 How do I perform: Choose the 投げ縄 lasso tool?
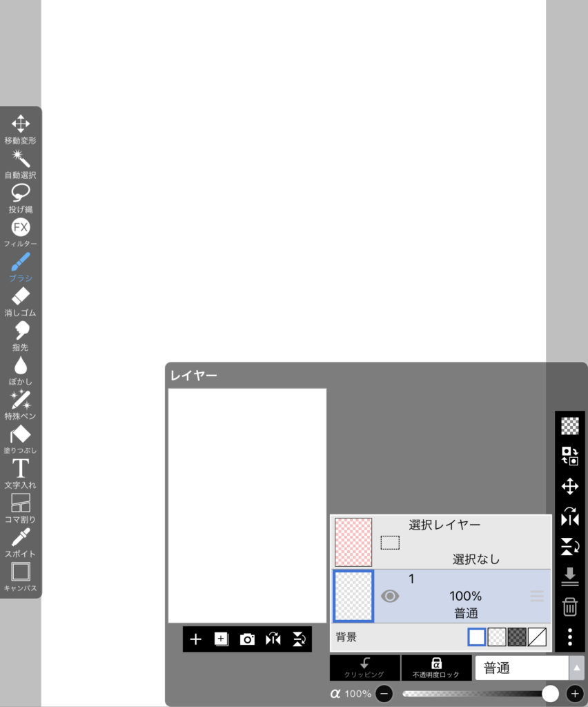tap(21, 197)
